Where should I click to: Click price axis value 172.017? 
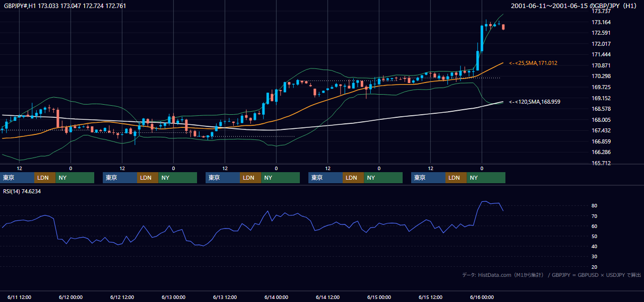[601, 44]
